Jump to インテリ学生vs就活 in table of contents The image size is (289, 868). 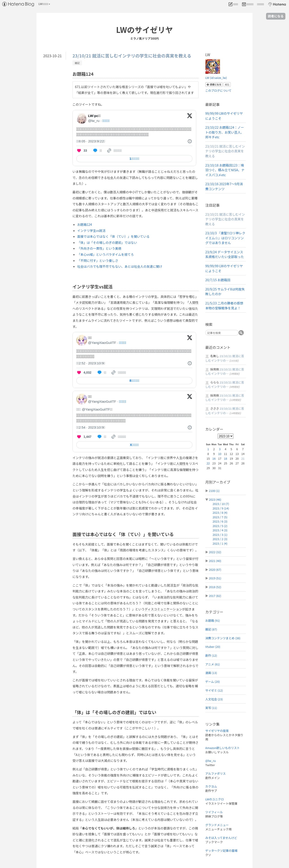coord(91,231)
